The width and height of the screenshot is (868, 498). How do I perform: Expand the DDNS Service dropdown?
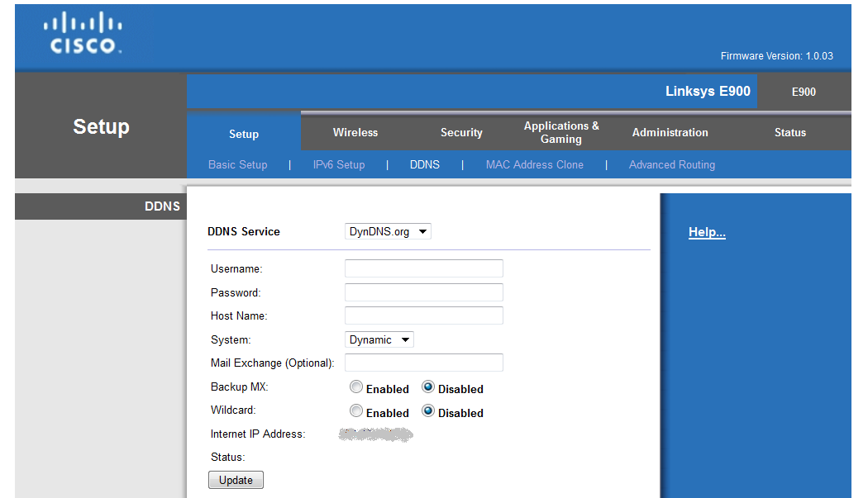pyautogui.click(x=388, y=231)
